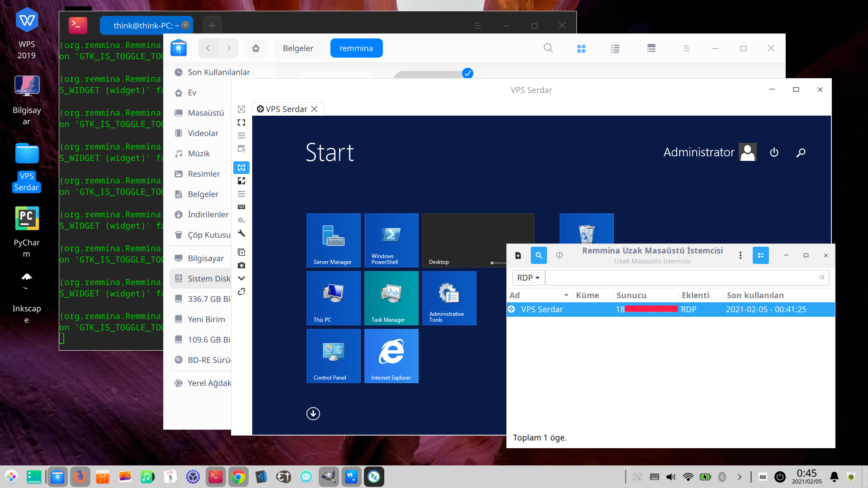Click the duplicate session icon in Remmina
This screenshot has width=868, height=488.
(x=241, y=252)
